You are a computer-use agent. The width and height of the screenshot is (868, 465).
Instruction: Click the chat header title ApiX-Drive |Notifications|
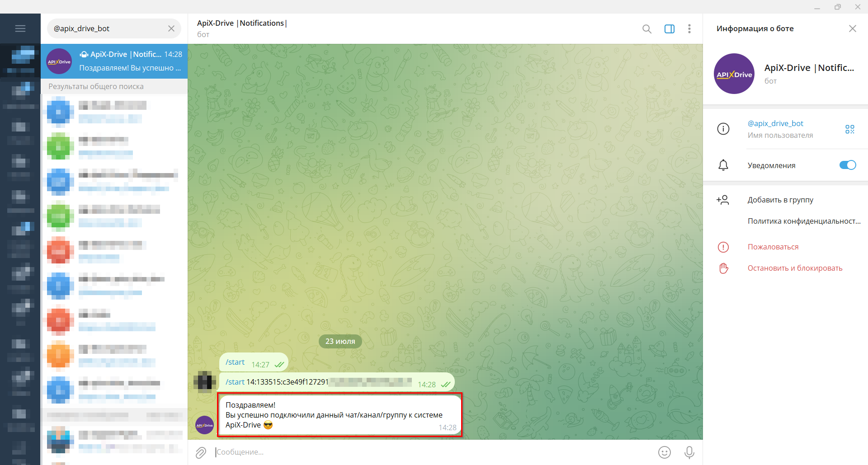pos(242,23)
